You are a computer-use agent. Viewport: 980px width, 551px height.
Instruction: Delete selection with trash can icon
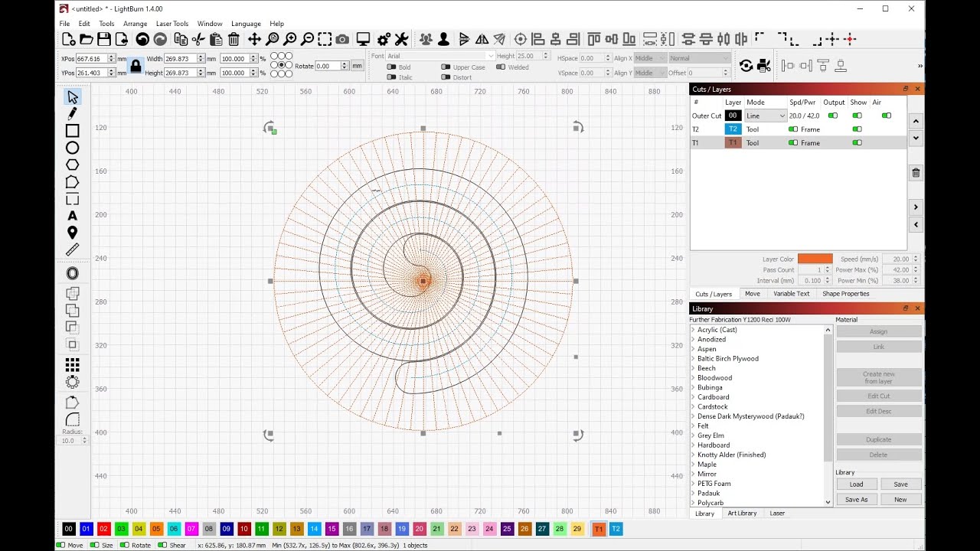[x=234, y=39]
